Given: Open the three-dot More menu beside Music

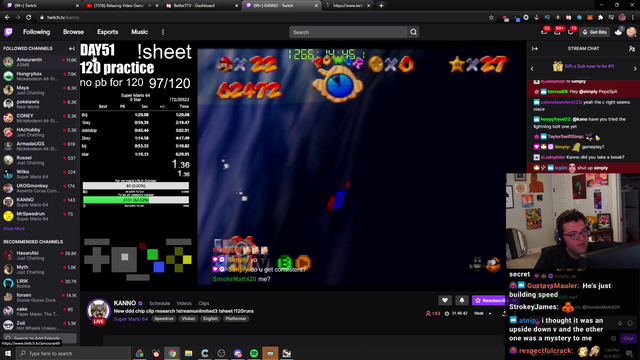Looking at the screenshot, I should pos(163,32).
